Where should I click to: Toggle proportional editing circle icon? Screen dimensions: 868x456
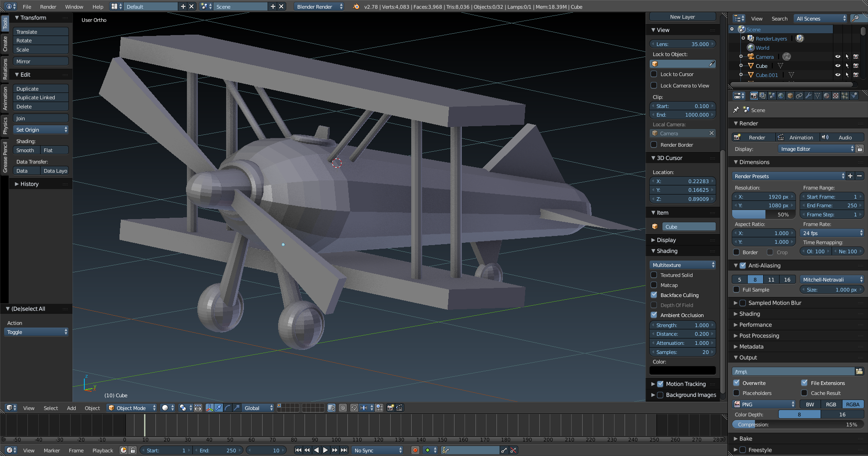[x=343, y=408]
